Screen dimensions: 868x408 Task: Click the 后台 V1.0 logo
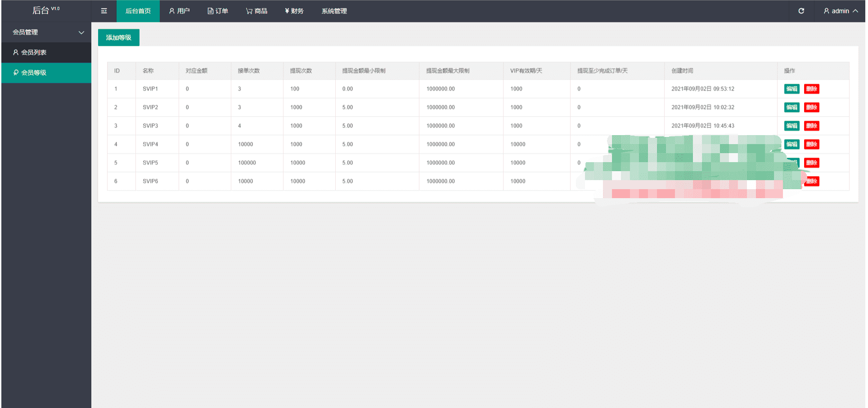tap(45, 11)
